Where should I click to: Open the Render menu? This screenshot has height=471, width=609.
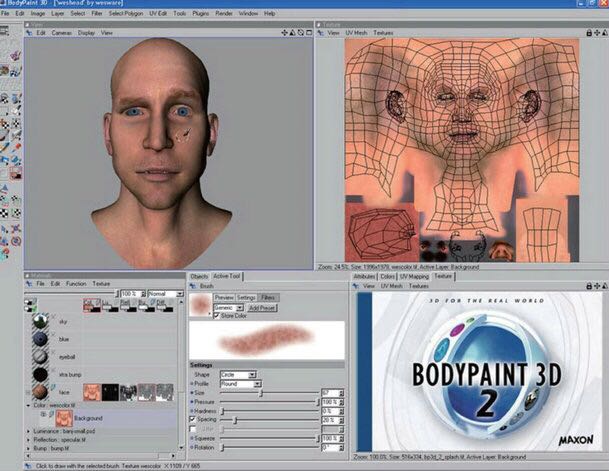click(x=224, y=13)
